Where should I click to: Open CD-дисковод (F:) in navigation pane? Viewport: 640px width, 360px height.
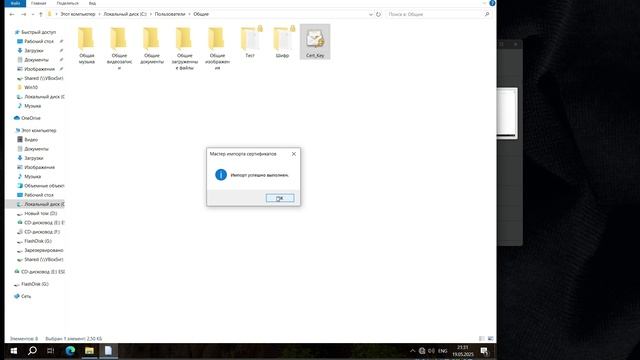coord(38,232)
